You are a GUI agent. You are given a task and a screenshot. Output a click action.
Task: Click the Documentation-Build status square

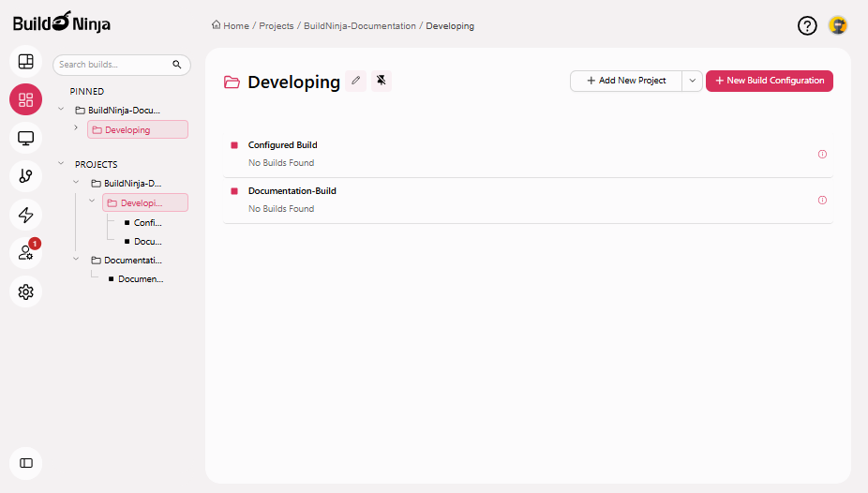click(x=234, y=191)
